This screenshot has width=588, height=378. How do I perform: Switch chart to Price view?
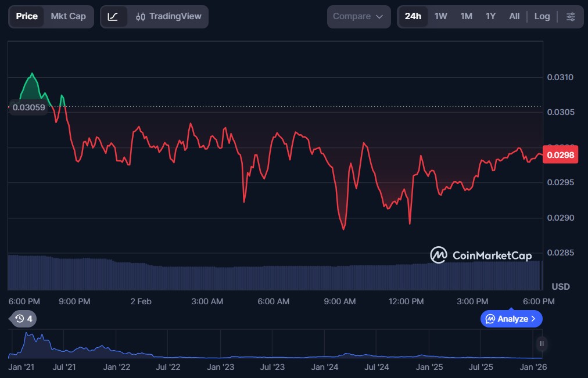click(x=27, y=16)
